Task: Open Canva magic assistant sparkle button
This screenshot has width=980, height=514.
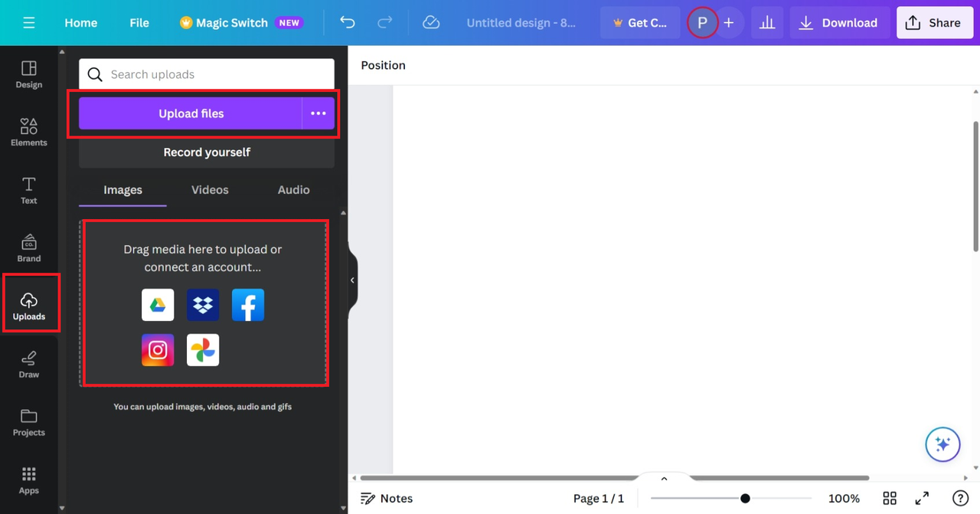Action: [x=942, y=444]
